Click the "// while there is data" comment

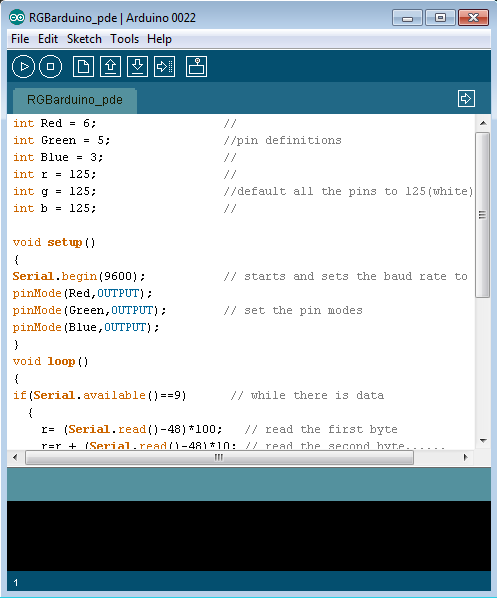click(307, 395)
